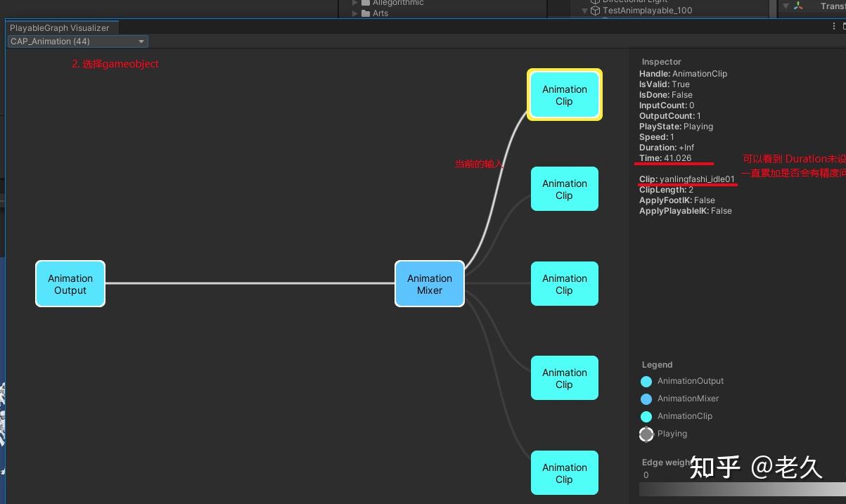Click the AnimationMixer legend icon
The width and height of the screenshot is (846, 504).
coord(646,399)
